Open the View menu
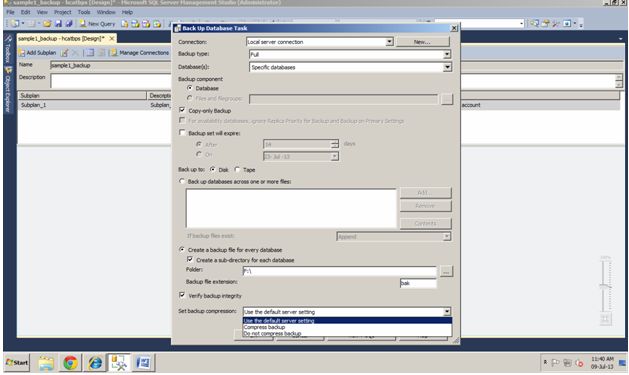 click(x=42, y=12)
